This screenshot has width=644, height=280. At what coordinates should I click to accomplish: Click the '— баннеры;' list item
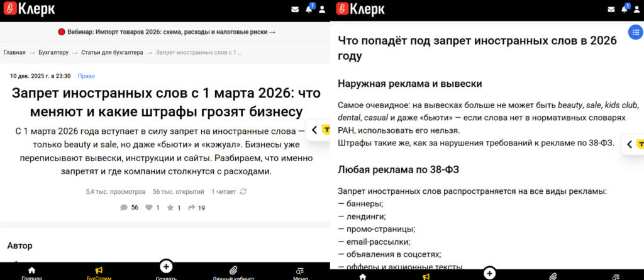(360, 204)
